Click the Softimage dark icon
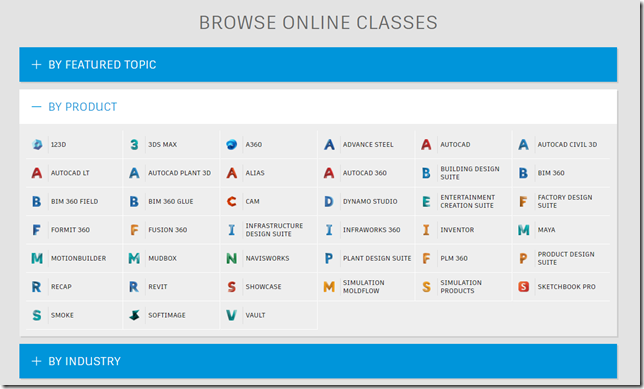The image size is (644, 389). coord(134,315)
